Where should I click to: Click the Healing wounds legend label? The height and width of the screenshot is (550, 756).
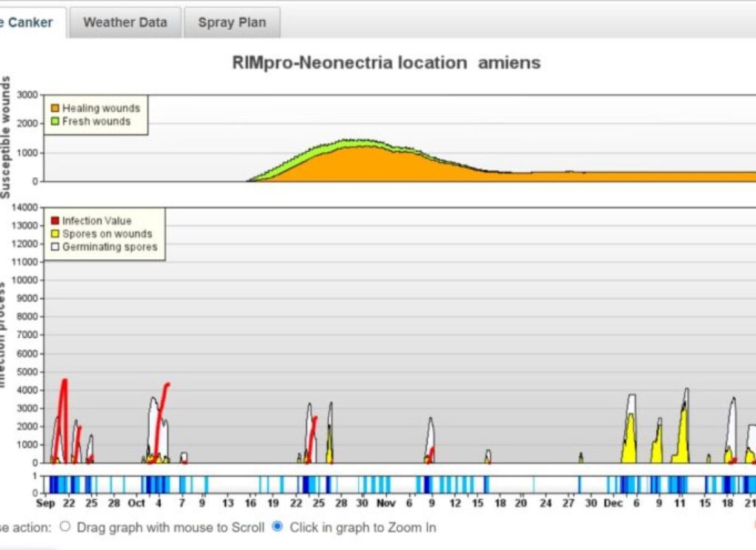(x=101, y=108)
